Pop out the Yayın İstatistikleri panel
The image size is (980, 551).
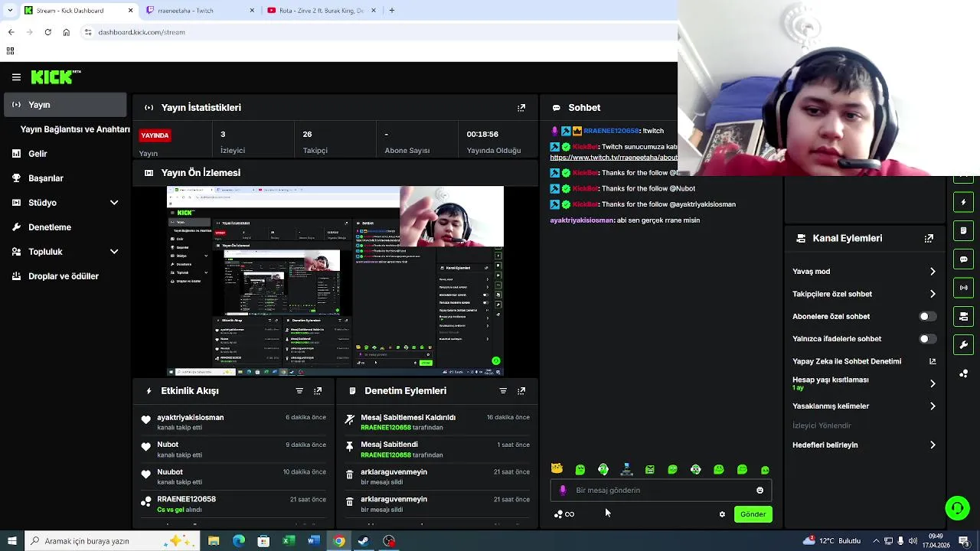coord(521,108)
